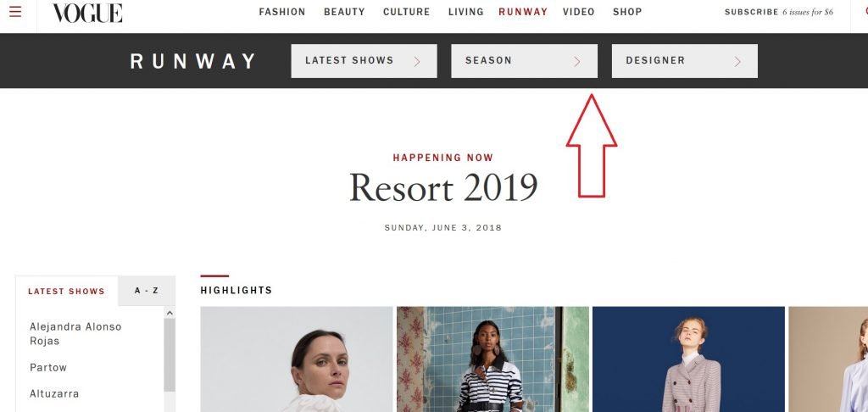868x412 pixels.
Task: Select the Latest Shows sidebar tab
Action: pyautogui.click(x=66, y=292)
